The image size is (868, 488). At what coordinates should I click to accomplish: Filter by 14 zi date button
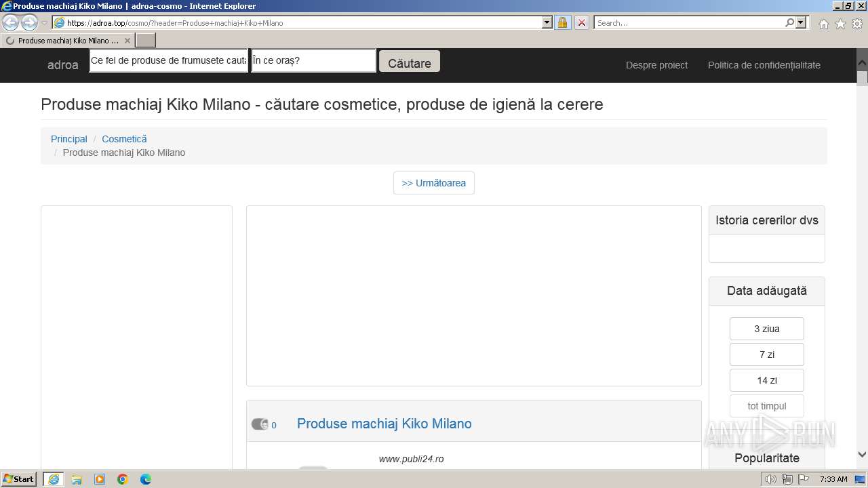coord(767,380)
